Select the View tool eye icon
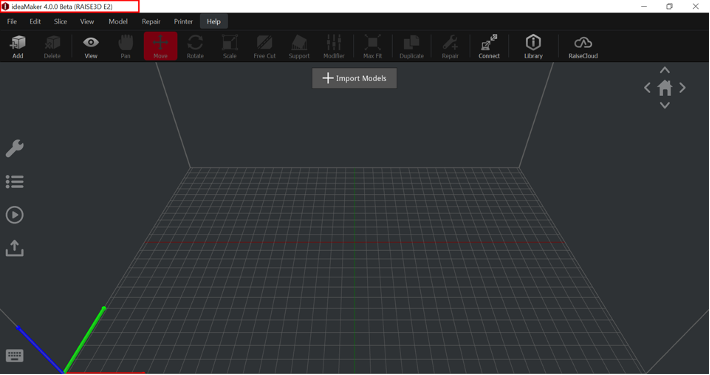The height and width of the screenshot is (375, 710). click(x=91, y=46)
